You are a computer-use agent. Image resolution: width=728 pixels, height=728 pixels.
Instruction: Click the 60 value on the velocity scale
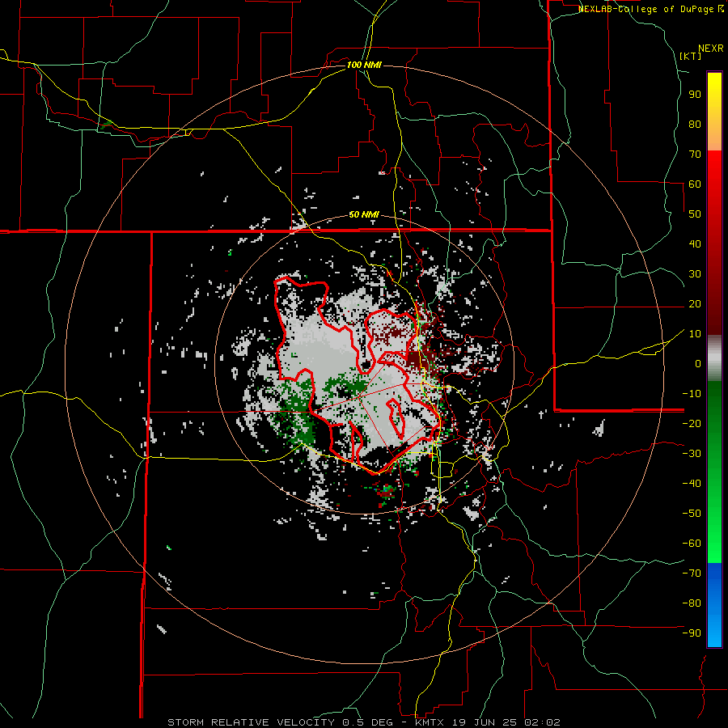click(695, 184)
